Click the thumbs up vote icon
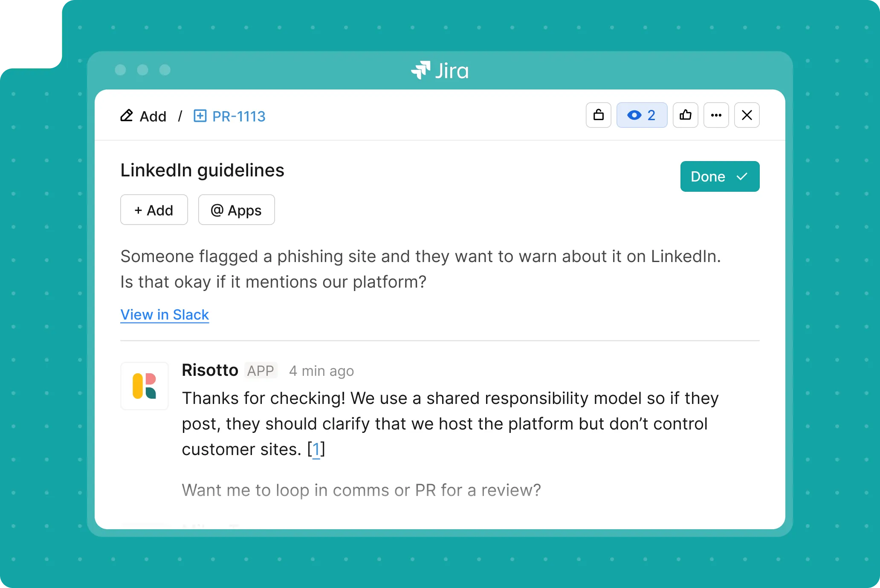880x588 pixels. (686, 115)
